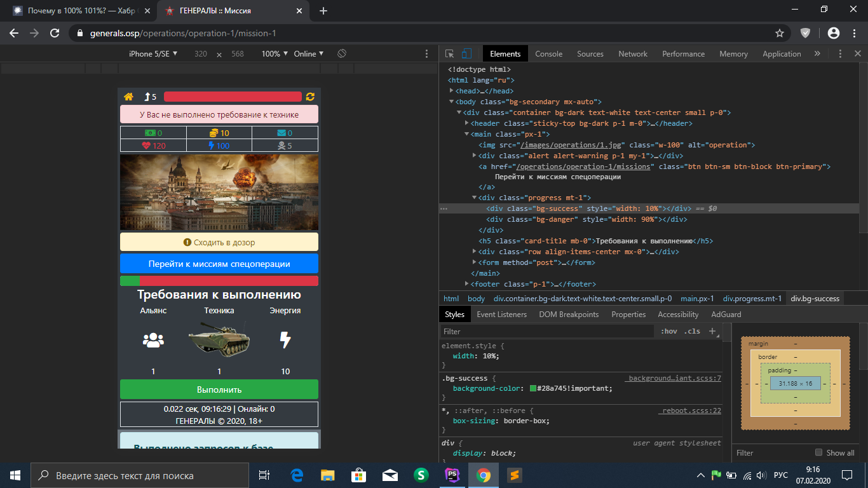Select div.progress.mt-1 in the breadcrumb
Image resolution: width=868 pixels, height=488 pixels.
752,299
